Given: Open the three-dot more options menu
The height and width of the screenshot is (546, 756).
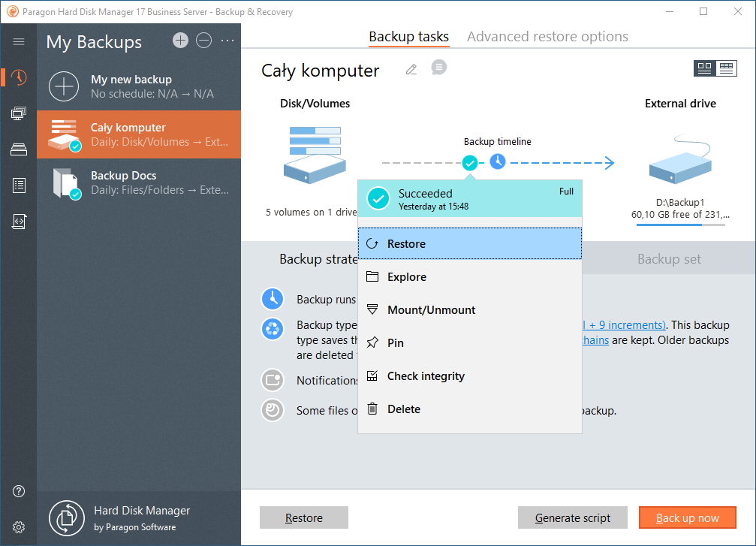Looking at the screenshot, I should 227,41.
